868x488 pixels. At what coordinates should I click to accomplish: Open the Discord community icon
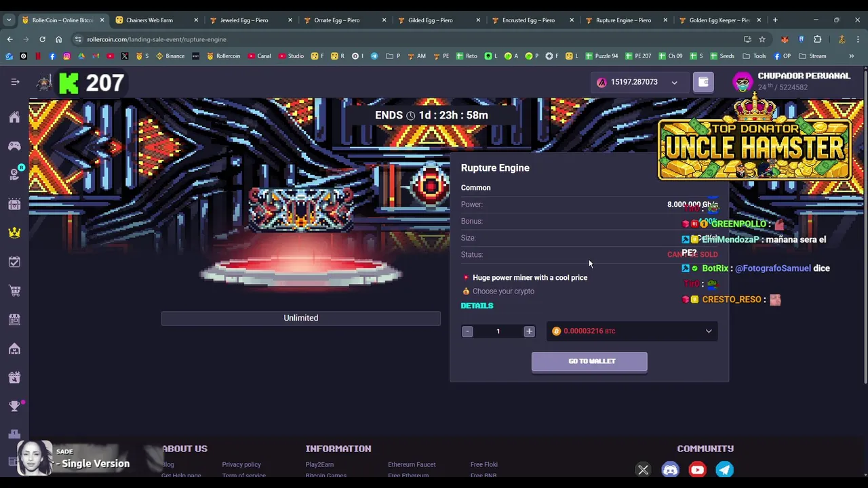pos(670,470)
